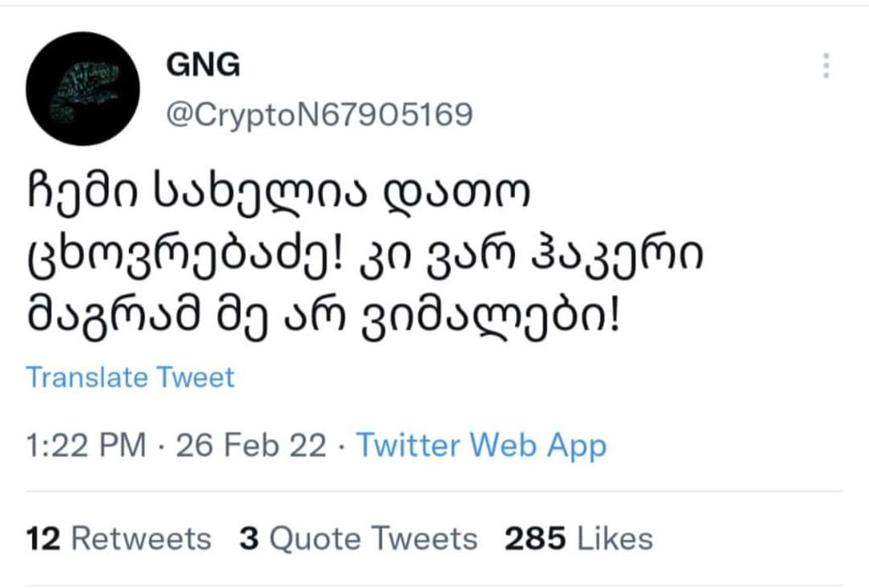Screen dimensions: 869x588
Task: Click the divider line above Retweets count
Action: [x=434, y=491]
